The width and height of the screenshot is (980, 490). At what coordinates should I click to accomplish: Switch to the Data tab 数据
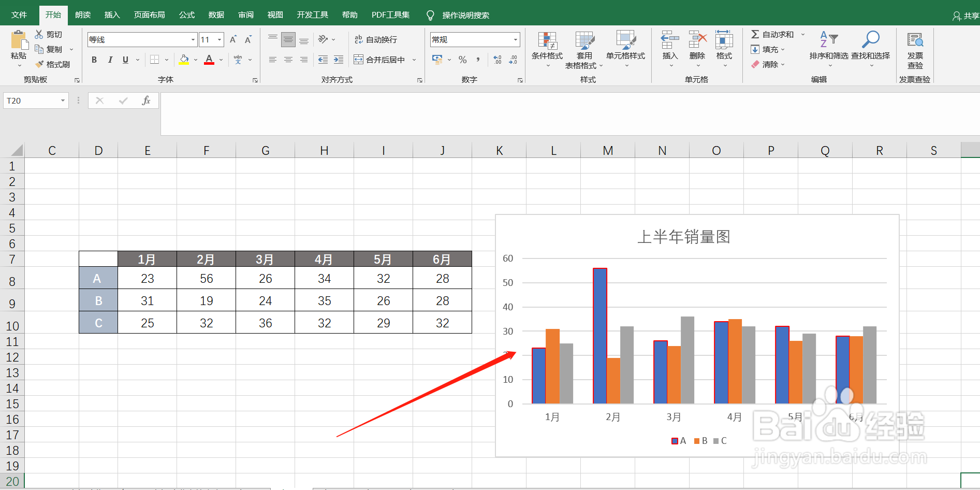pyautogui.click(x=216, y=15)
